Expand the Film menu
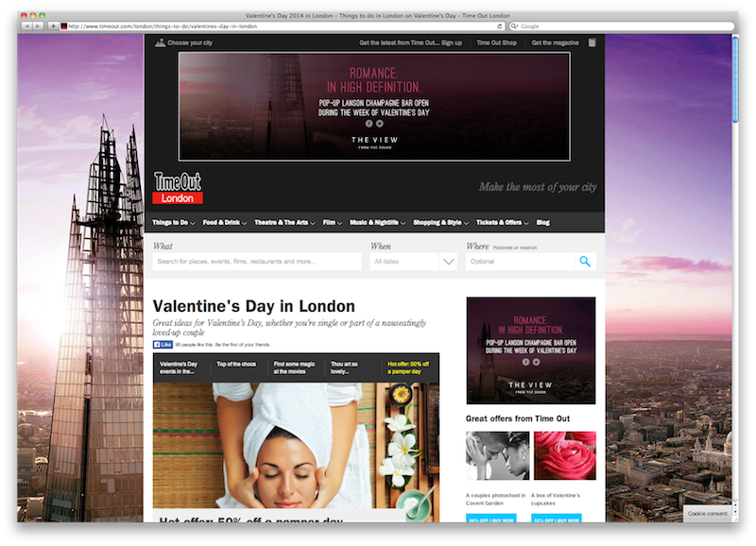Viewport: 756px width, 546px height. click(x=333, y=222)
